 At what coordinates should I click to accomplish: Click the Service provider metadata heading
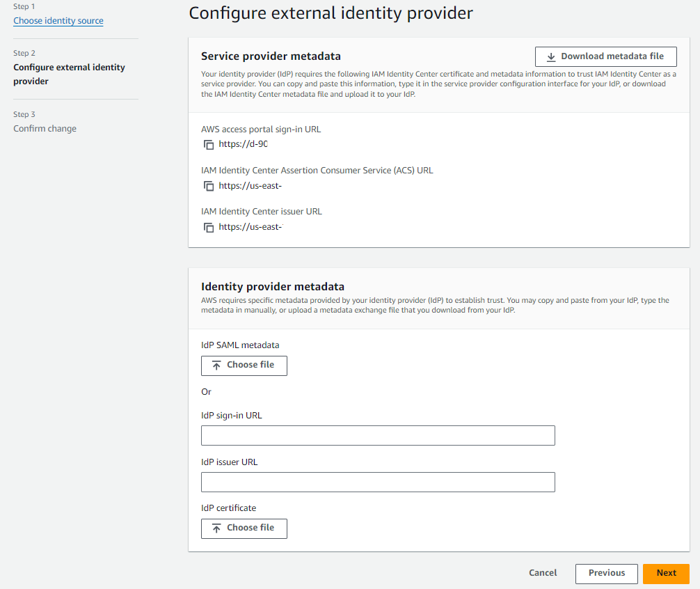[271, 56]
